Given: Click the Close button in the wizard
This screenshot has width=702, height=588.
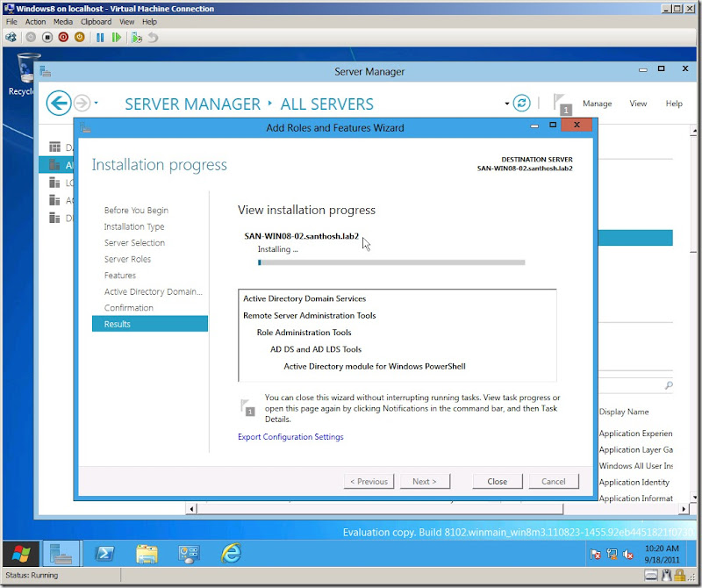Looking at the screenshot, I should point(498,482).
